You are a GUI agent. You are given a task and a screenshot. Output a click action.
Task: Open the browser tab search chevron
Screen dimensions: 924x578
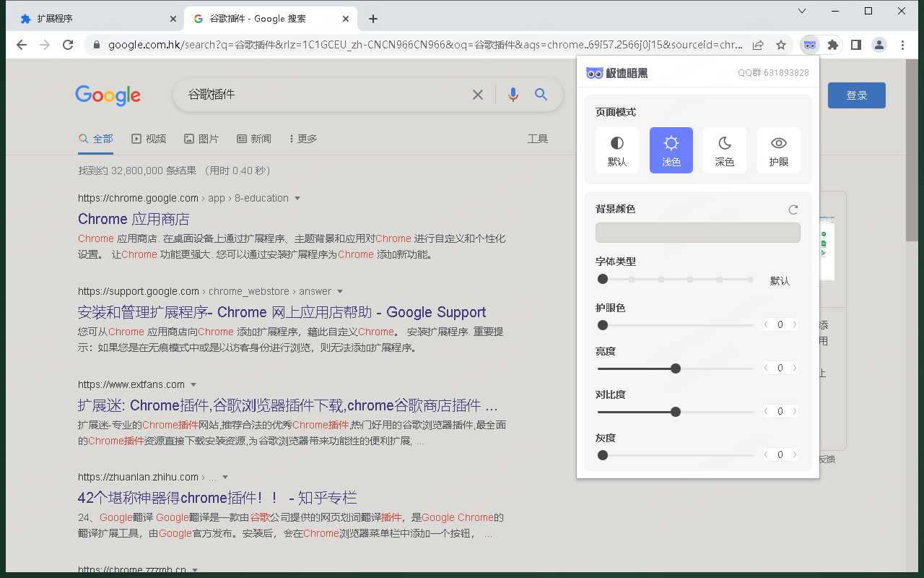click(x=801, y=11)
